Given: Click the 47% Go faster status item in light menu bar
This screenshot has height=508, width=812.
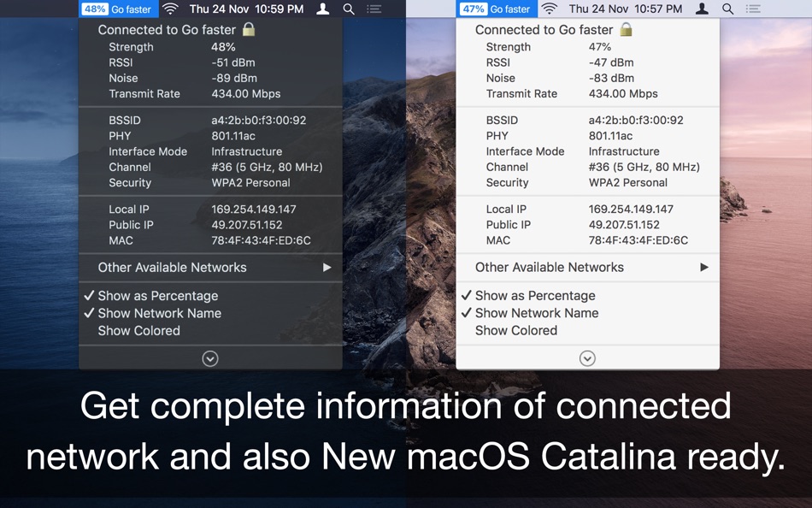Looking at the screenshot, I should pos(497,9).
